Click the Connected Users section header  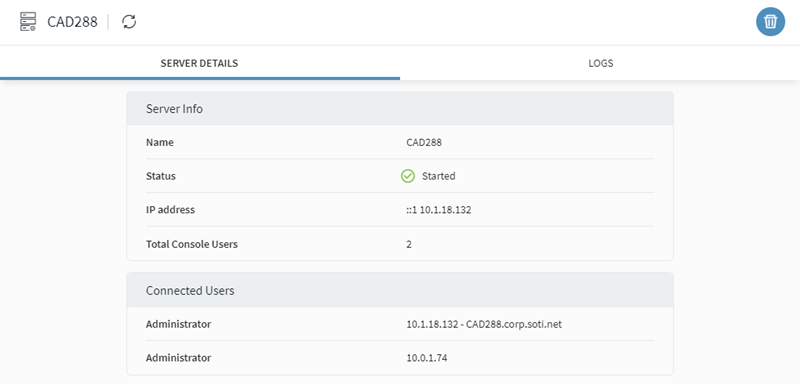399,290
